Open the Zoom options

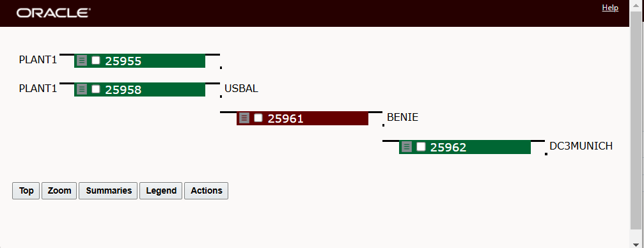[59, 191]
